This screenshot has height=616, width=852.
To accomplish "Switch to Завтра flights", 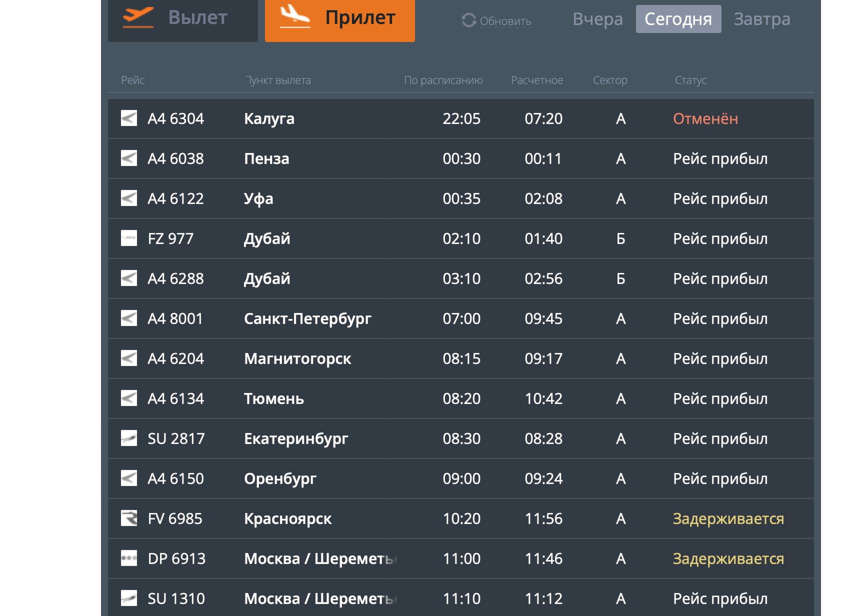I will 761,19.
